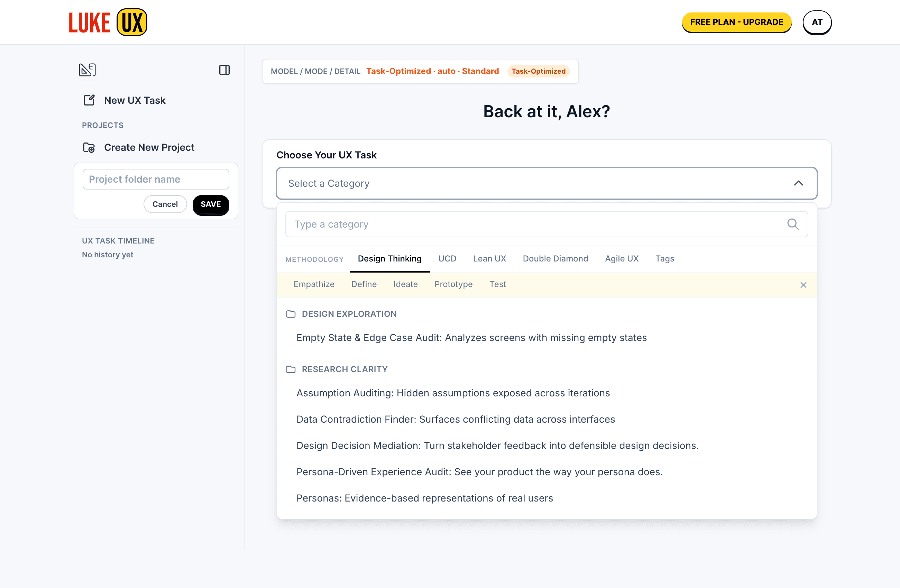Screen dimensions: 900x588
Task: Click Free Plan - Upgrade button
Action: click(x=736, y=22)
